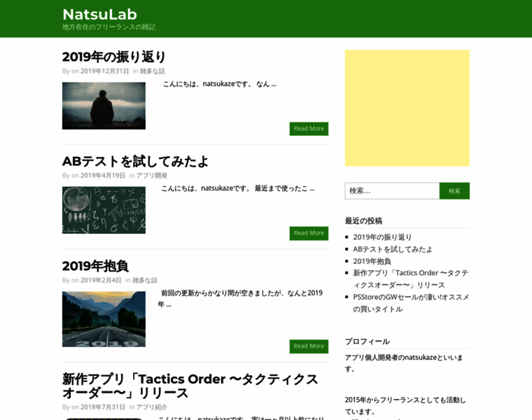Select excerpt text こんにちは、natsukazeです。 なん
The image size is (532, 420).
(x=220, y=84)
